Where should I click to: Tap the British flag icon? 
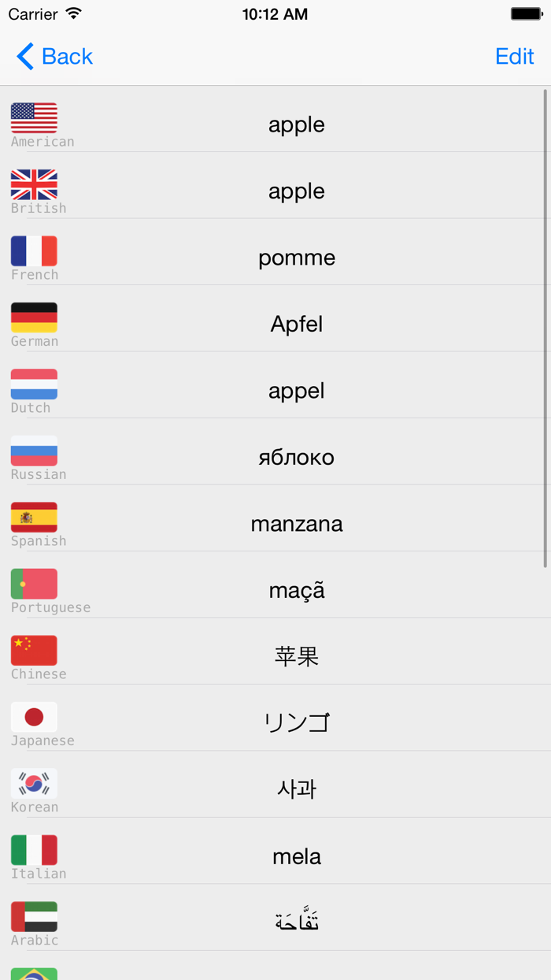(34, 183)
